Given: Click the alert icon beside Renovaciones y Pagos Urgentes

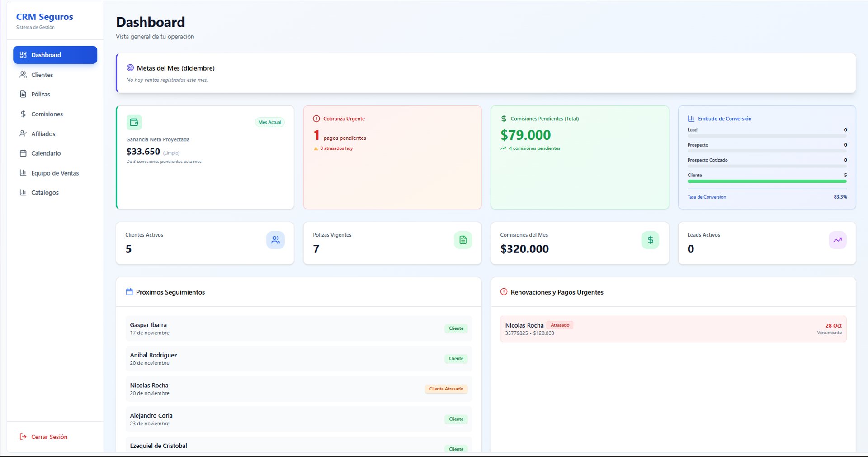Looking at the screenshot, I should [x=504, y=292].
